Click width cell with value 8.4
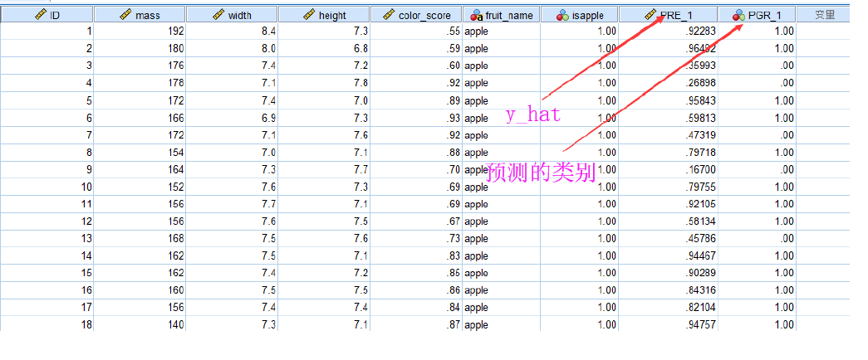Image resolution: width=868 pixels, height=360 pixels. click(233, 32)
